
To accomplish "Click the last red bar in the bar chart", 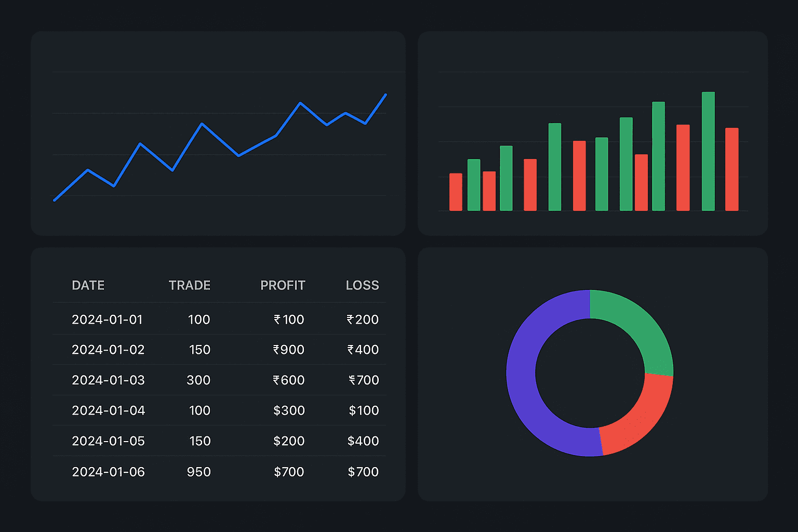I will pos(733,169).
